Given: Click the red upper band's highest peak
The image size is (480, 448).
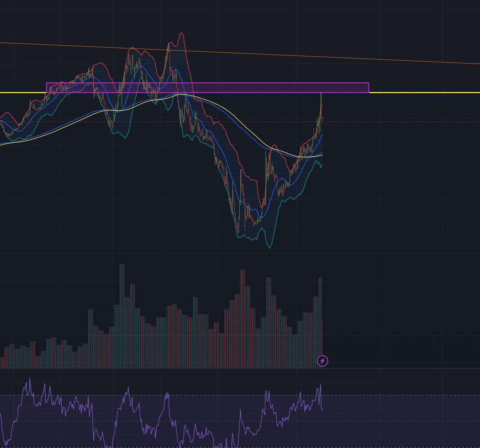Looking at the screenshot, I should [182, 33].
